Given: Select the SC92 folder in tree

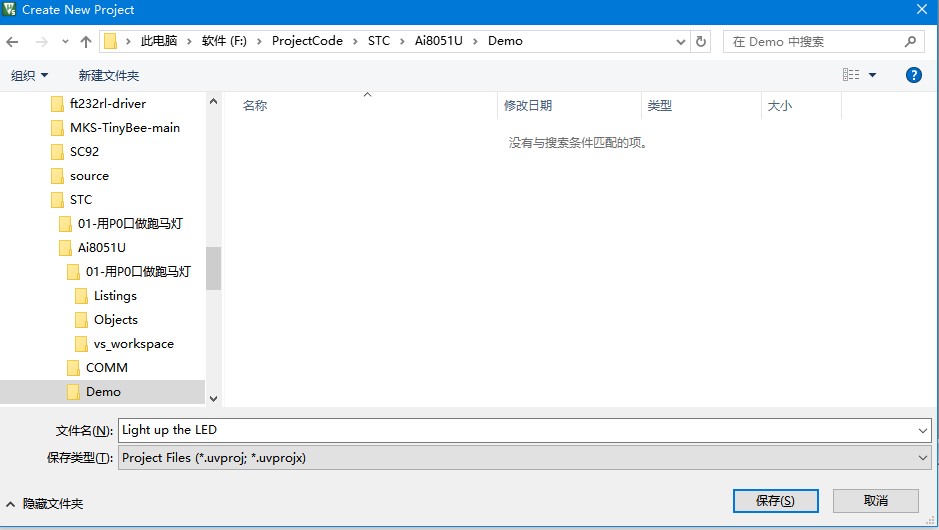Looking at the screenshot, I should pos(84,152).
